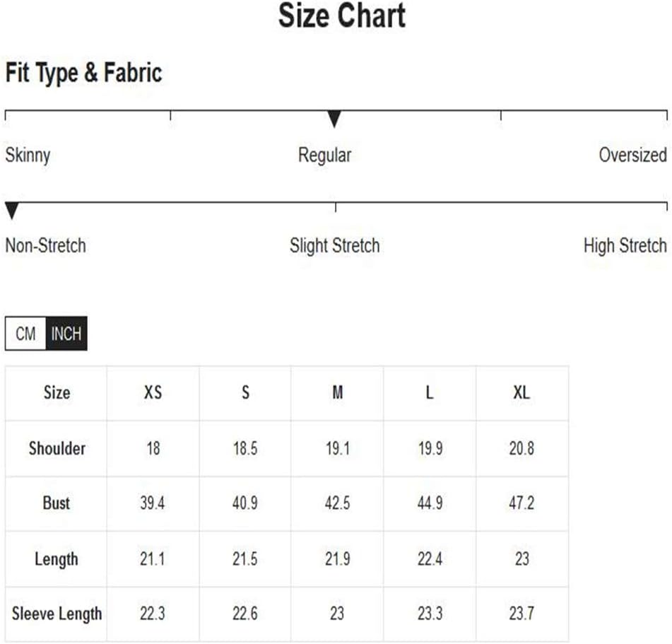Click the Slight Stretch label
The image size is (672, 644).
pos(335,246)
